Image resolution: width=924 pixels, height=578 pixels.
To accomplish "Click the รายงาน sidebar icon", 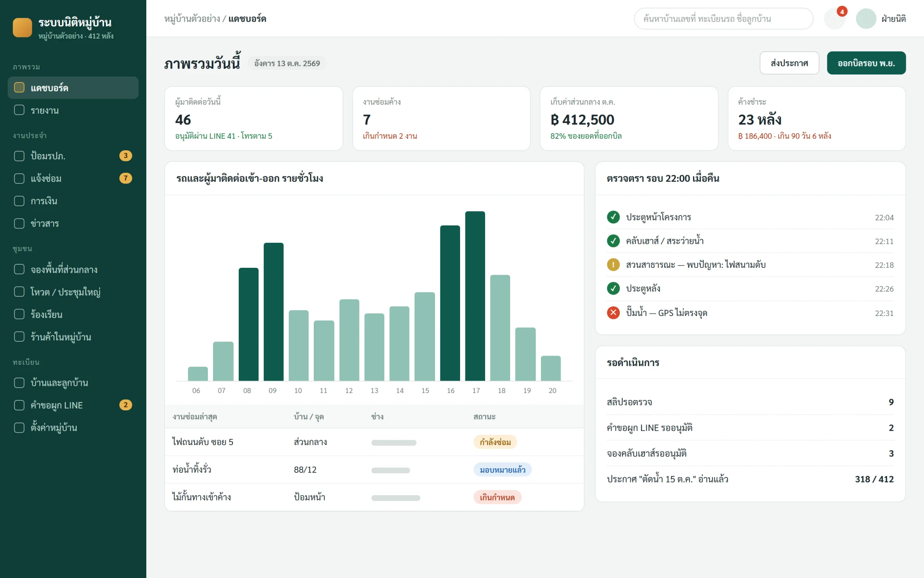I will [x=19, y=110].
